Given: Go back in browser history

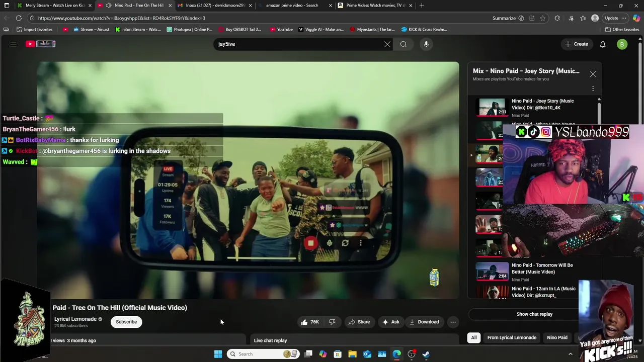Looking at the screenshot, I should pyautogui.click(x=6, y=18).
